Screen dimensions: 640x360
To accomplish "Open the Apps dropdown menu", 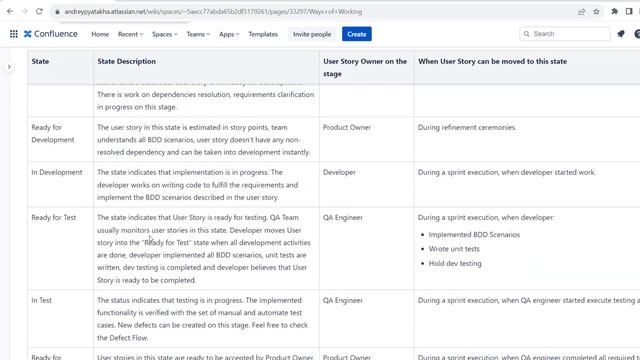I will click(x=229, y=34).
